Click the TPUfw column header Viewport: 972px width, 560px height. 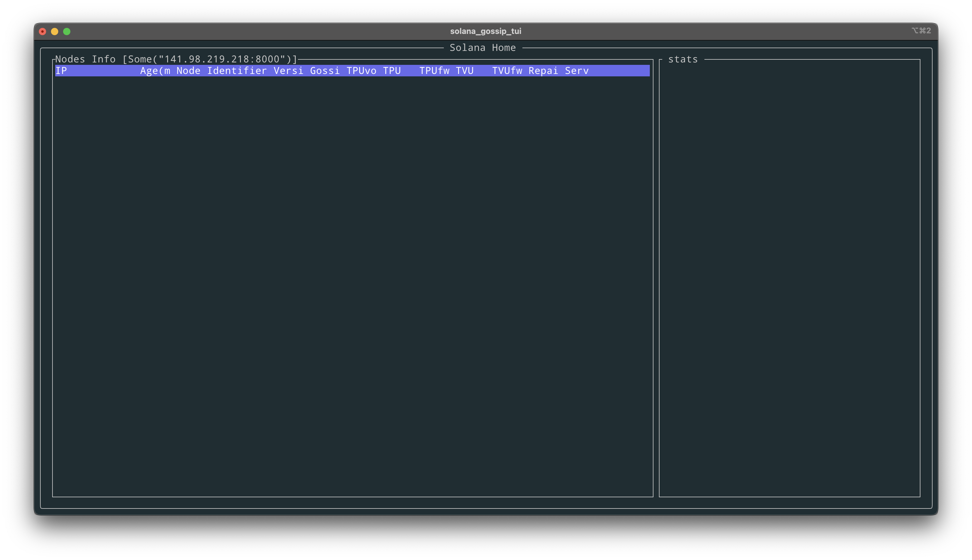coord(434,71)
